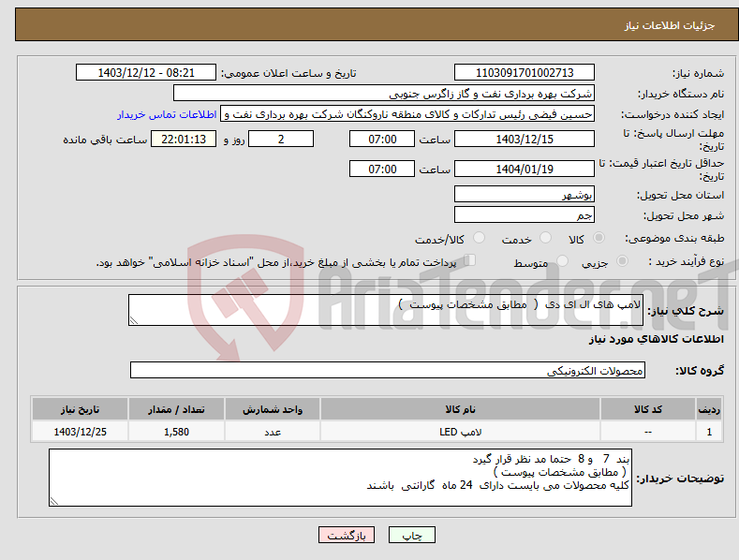Click goods group field محصولات الکترونیکی
The image size is (739, 560).
pos(388,371)
